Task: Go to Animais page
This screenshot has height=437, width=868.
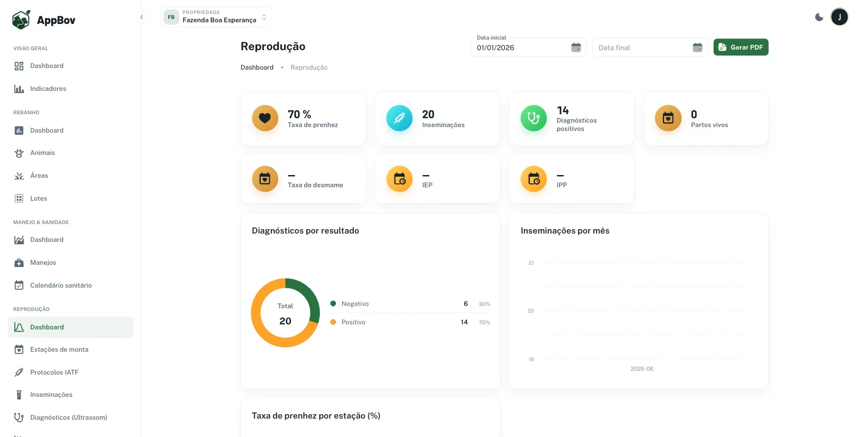Action: coord(70,153)
